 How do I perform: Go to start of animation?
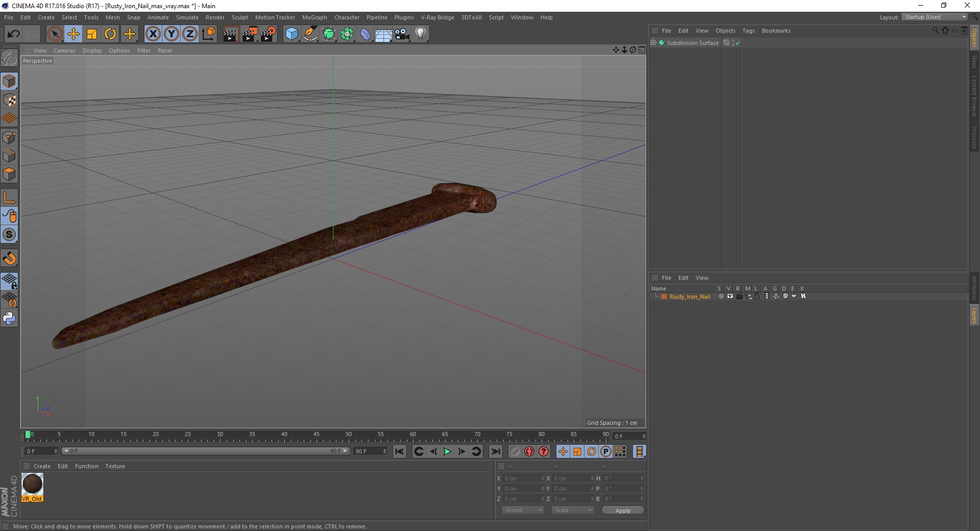point(400,451)
